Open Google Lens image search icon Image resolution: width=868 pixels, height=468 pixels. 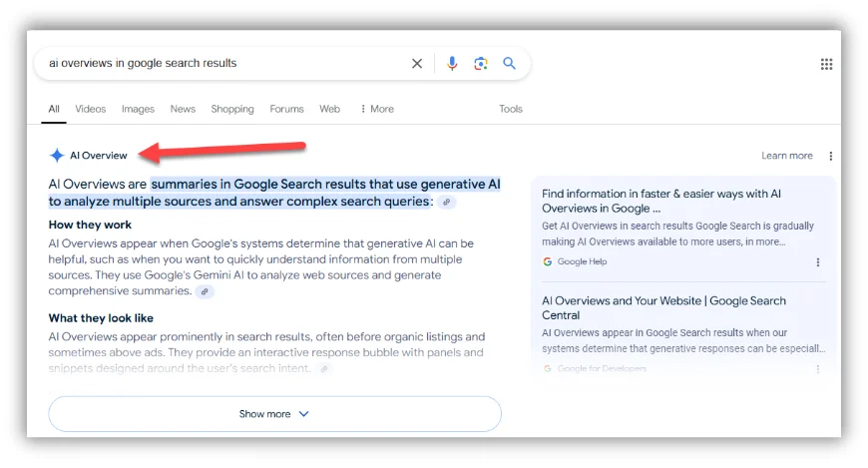click(481, 64)
